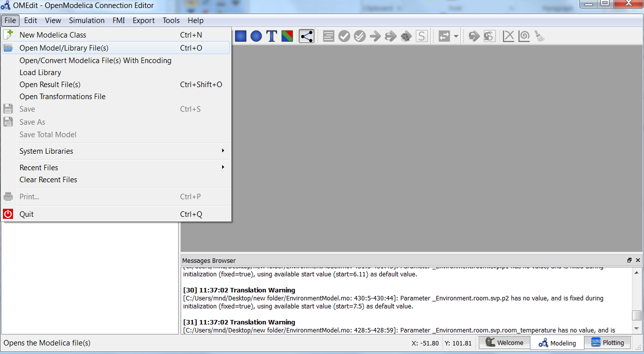Image resolution: width=644 pixels, height=354 pixels.
Task: Open the Simulation menu
Action: coord(87,21)
